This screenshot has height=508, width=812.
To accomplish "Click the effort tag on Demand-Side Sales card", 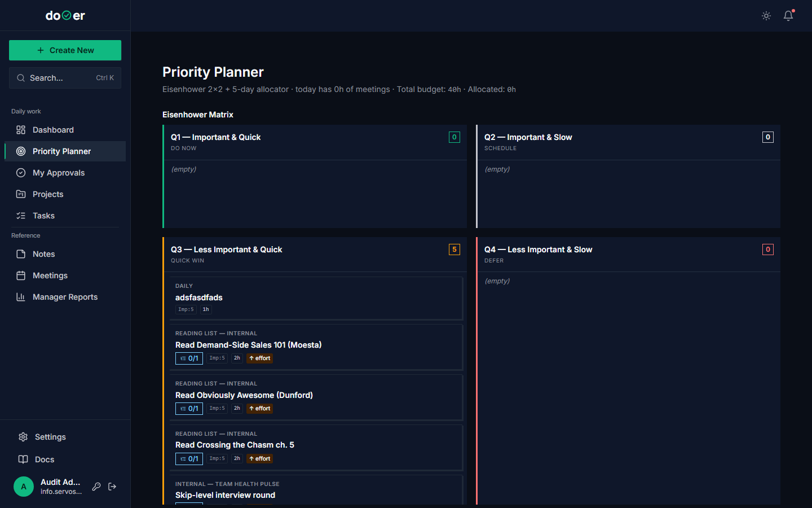I will click(260, 358).
